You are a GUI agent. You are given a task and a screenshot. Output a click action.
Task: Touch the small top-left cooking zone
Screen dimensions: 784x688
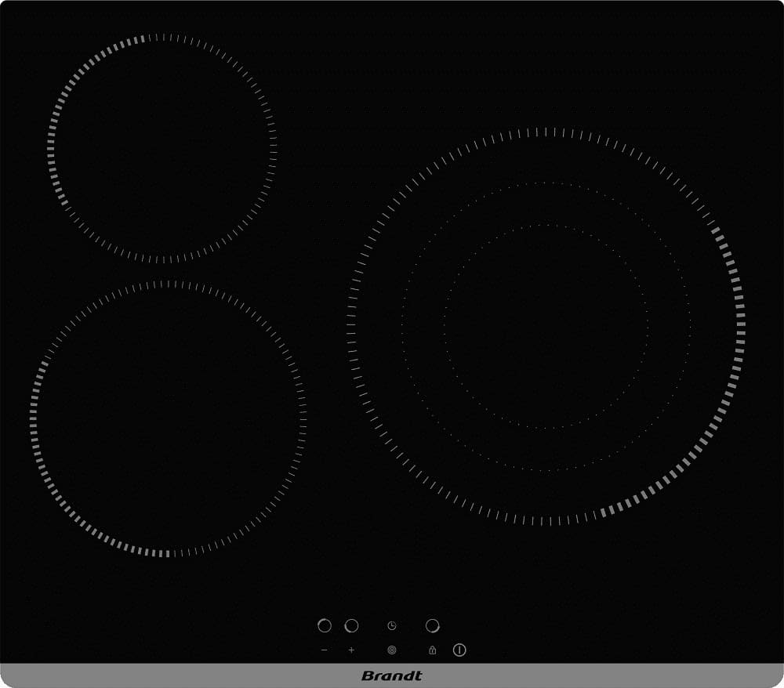(x=162, y=148)
